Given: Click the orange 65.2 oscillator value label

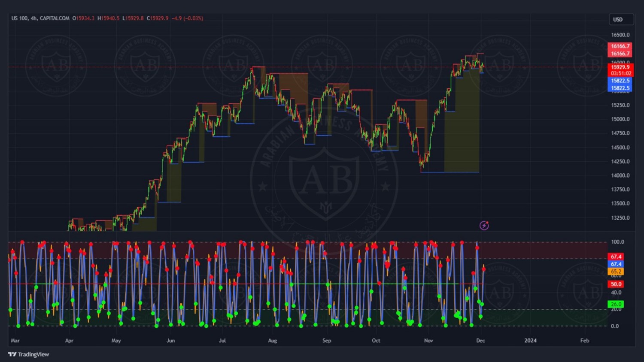Looking at the screenshot, I should [x=616, y=271].
